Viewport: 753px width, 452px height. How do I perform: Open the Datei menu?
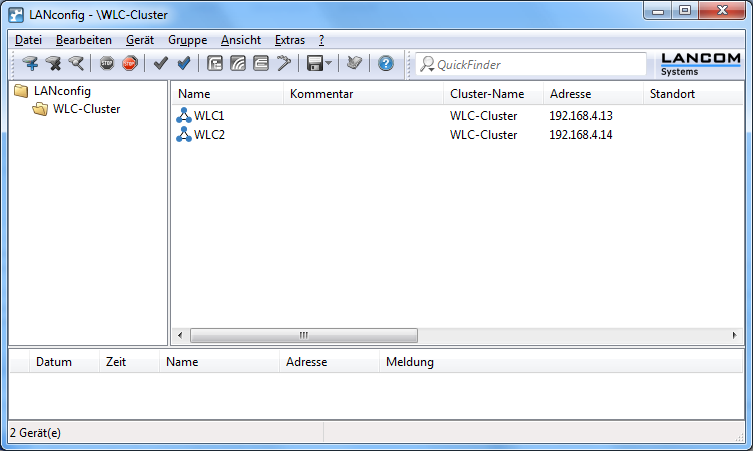tap(29, 40)
